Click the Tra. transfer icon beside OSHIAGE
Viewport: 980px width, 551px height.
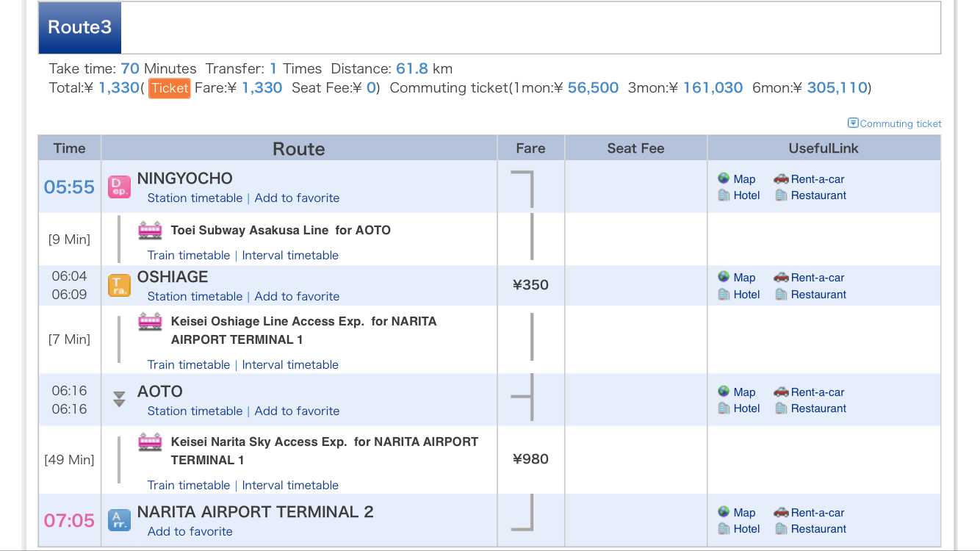click(119, 285)
